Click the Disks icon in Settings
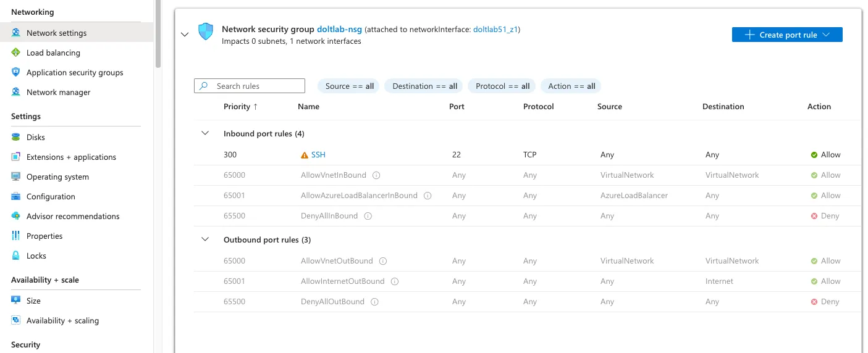The image size is (868, 353). point(15,138)
